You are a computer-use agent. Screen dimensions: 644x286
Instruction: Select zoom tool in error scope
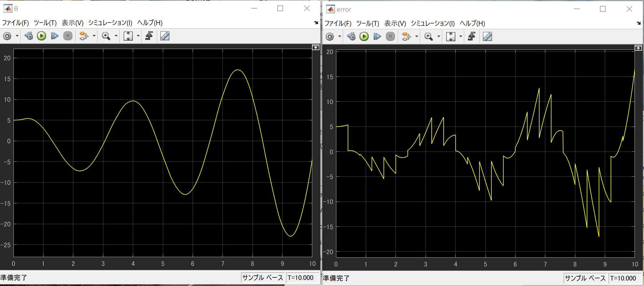[428, 37]
